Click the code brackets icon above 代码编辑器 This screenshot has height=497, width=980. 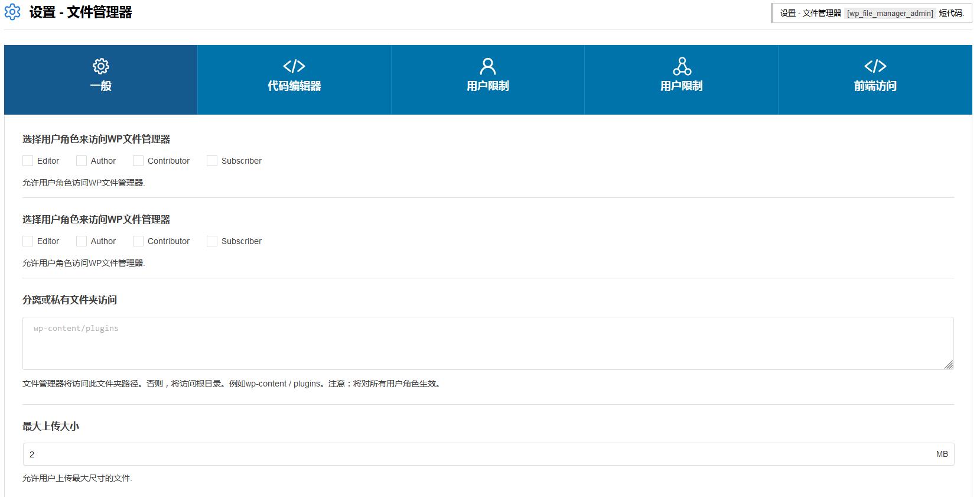(x=294, y=66)
